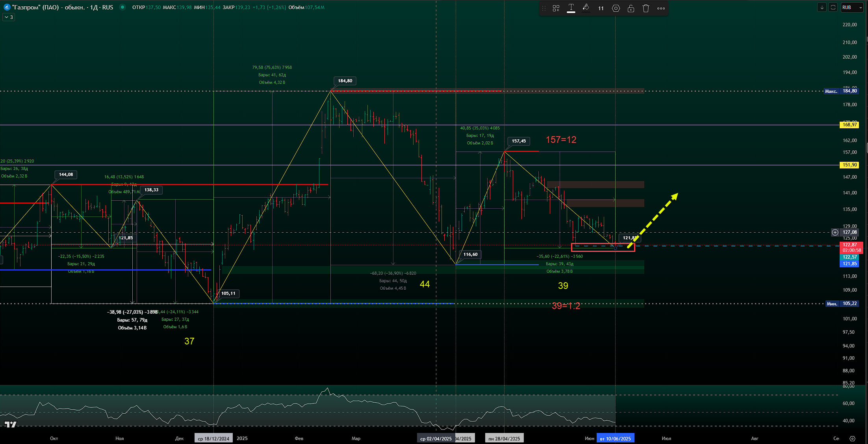
Task: Open the RUB currency dropdown
Action: pyautogui.click(x=852, y=7)
